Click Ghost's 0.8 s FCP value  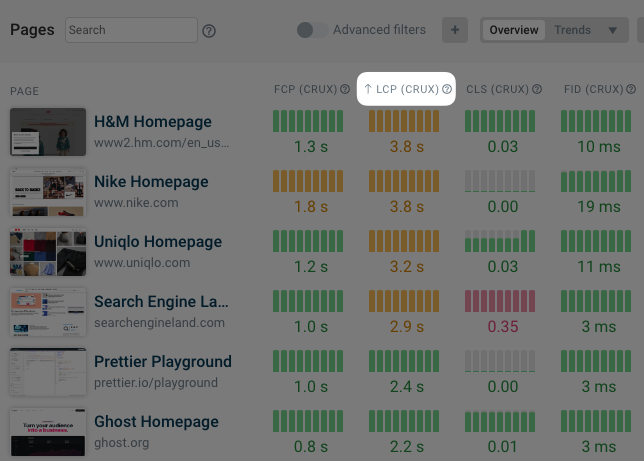tap(311, 447)
